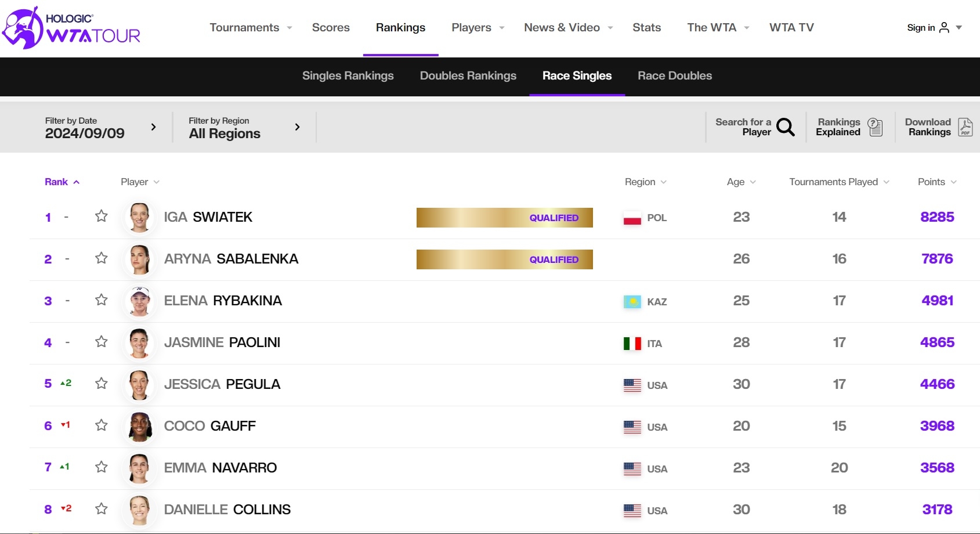Image resolution: width=980 pixels, height=534 pixels.
Task: Open Filter by Region All Regions selector
Action: [x=244, y=127]
